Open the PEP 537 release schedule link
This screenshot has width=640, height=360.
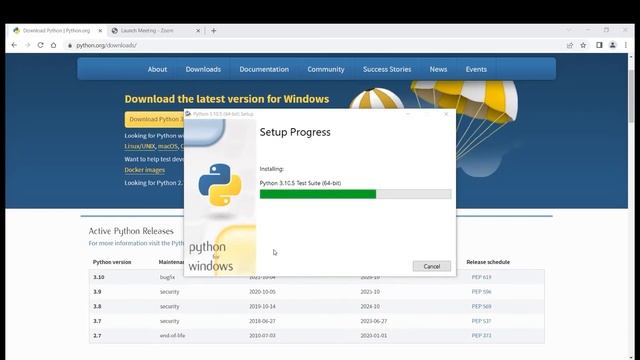tap(481, 321)
